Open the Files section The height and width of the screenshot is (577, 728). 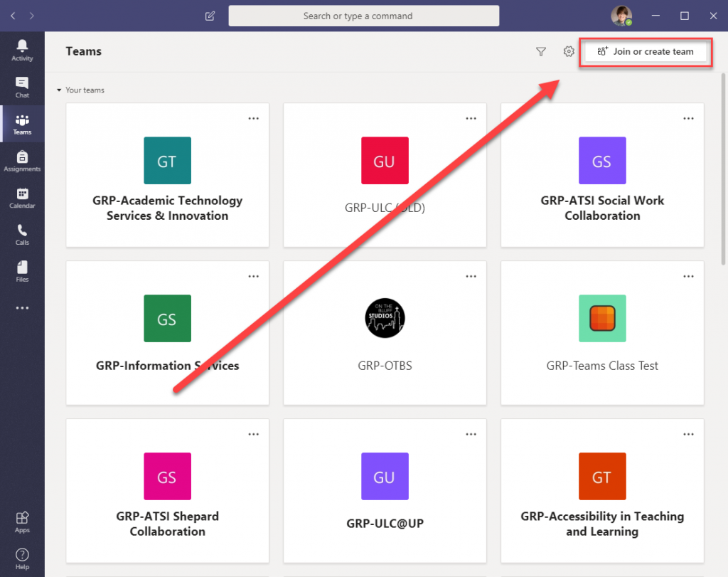[x=22, y=271]
